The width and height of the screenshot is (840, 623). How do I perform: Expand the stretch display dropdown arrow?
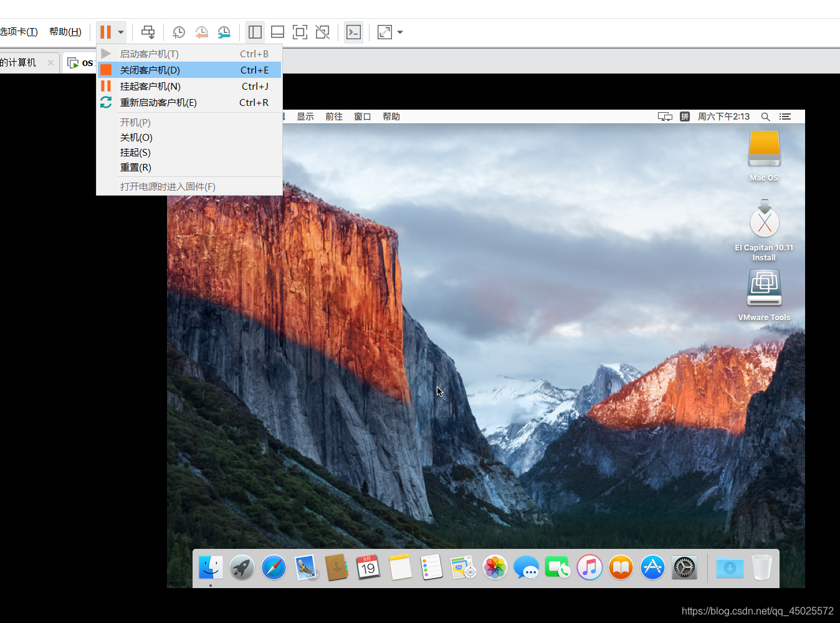tap(400, 32)
